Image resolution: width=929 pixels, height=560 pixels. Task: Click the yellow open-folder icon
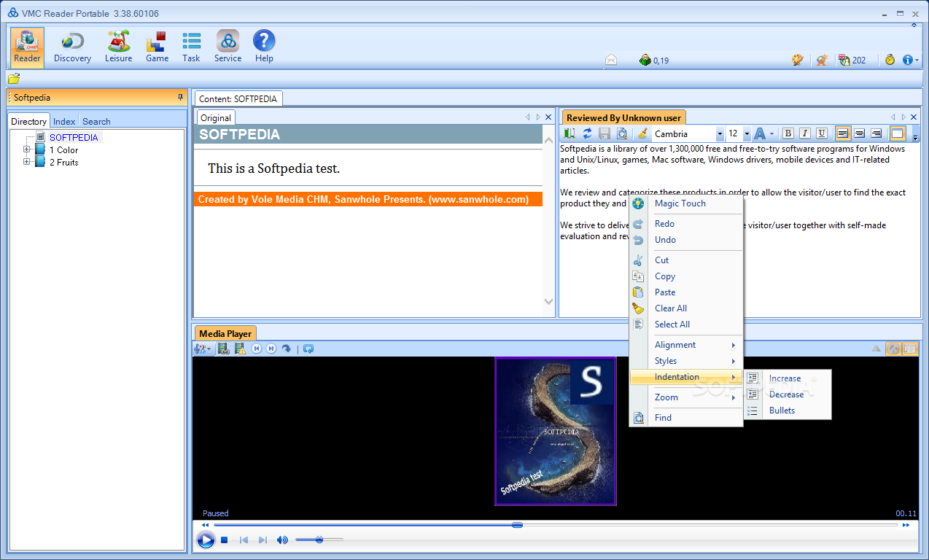coord(14,79)
